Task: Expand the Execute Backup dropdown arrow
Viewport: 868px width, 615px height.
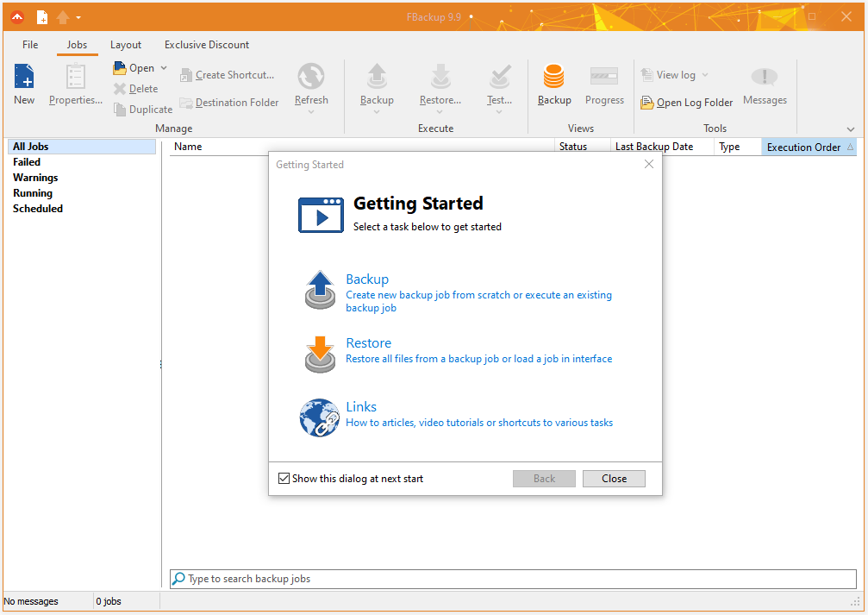Action: click(x=377, y=112)
